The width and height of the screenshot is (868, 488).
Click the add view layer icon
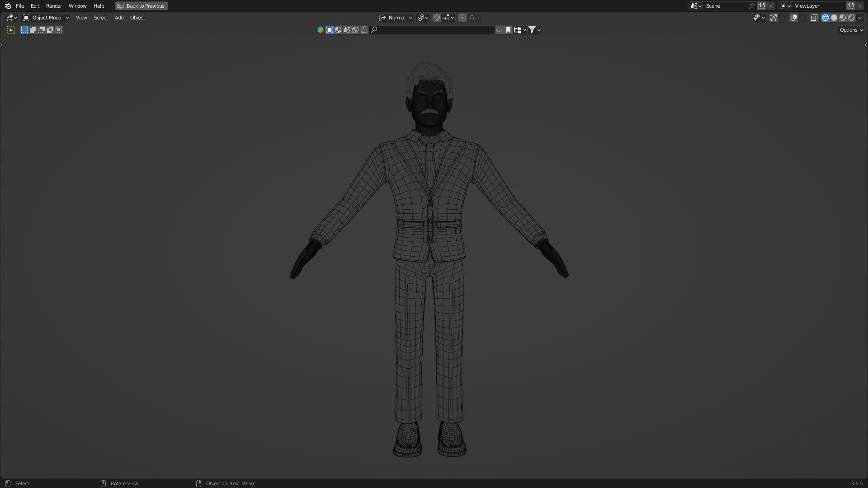point(851,6)
